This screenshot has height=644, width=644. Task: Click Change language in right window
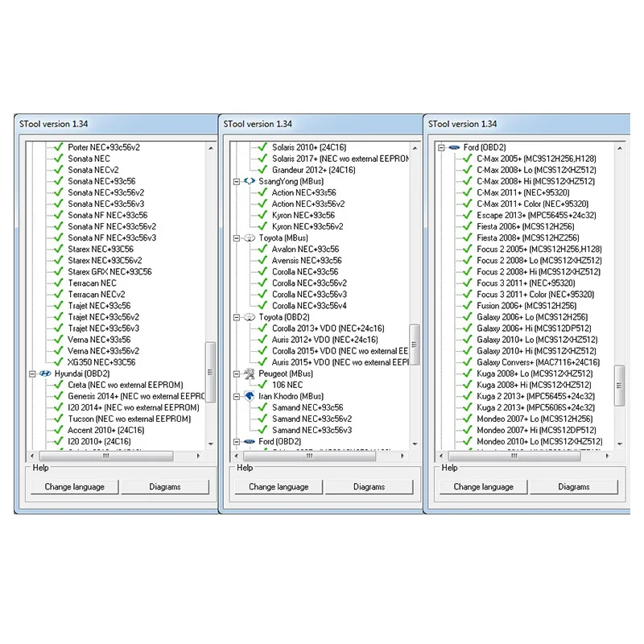pos(484,487)
